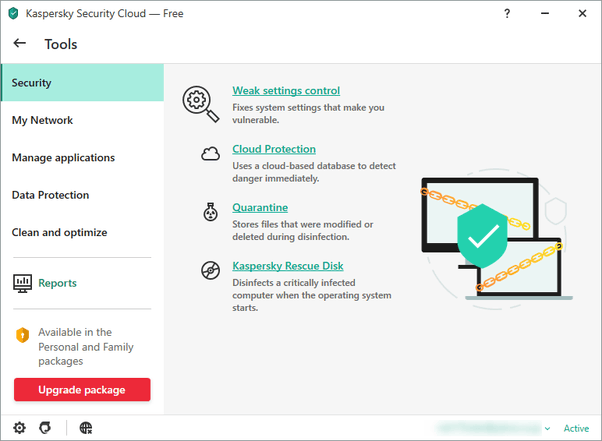Expand the account dropdown chevron near Active

547,428
